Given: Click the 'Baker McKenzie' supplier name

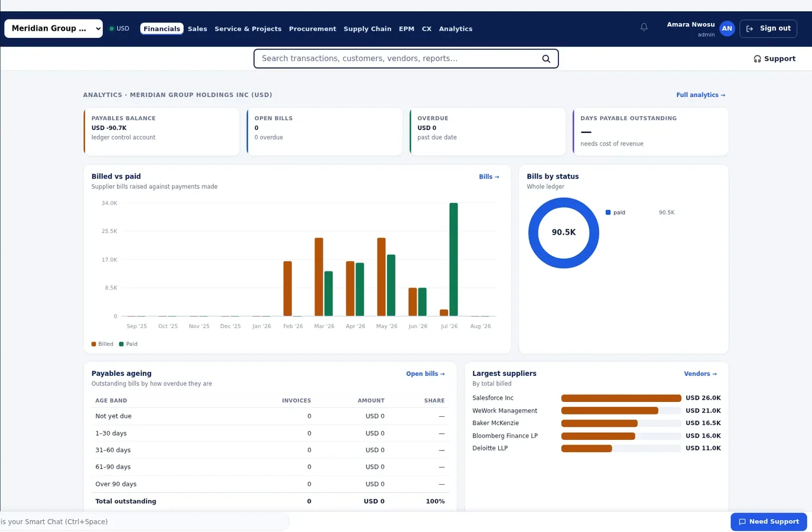Looking at the screenshot, I should [495, 423].
